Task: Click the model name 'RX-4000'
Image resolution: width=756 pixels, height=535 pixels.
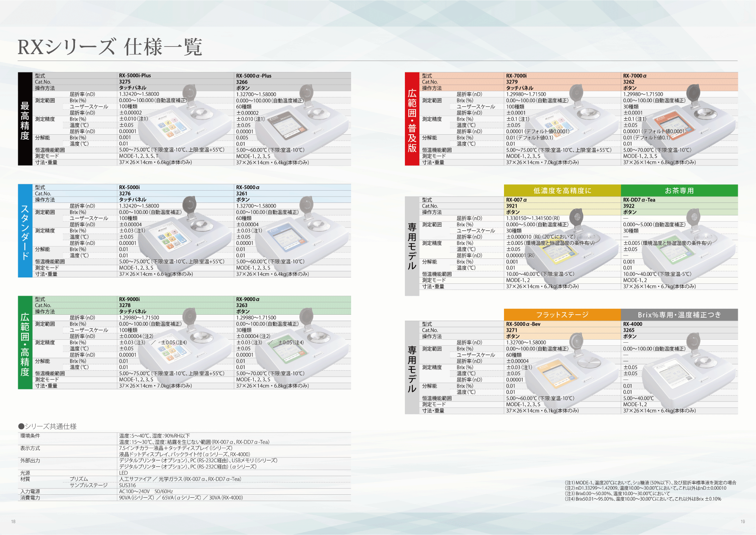Action: [x=633, y=324]
